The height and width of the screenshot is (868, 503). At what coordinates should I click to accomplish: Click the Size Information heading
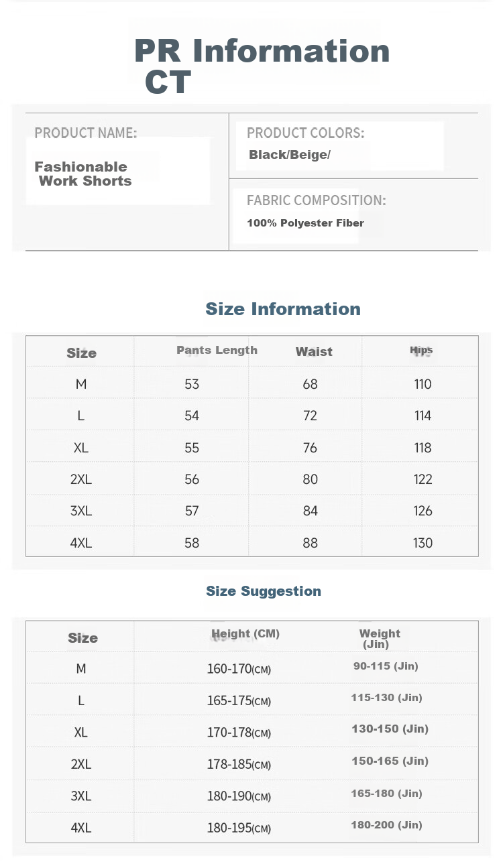click(x=283, y=309)
